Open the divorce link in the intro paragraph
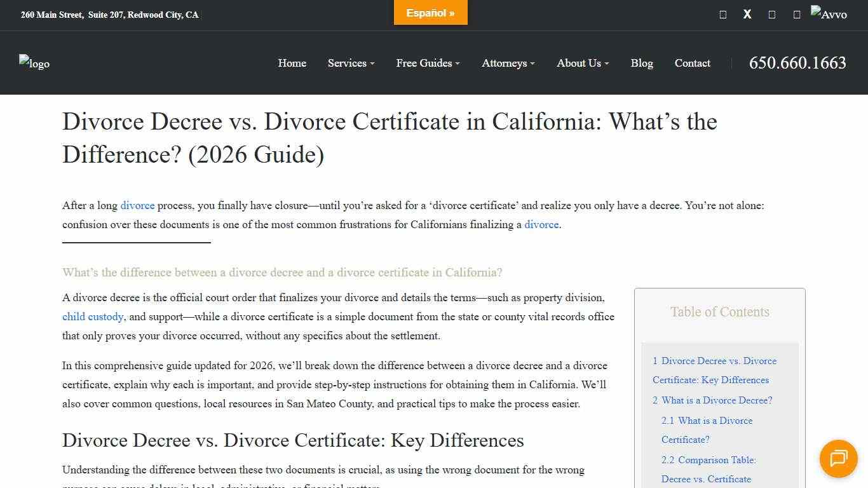Viewport: 868px width, 488px height. point(138,205)
